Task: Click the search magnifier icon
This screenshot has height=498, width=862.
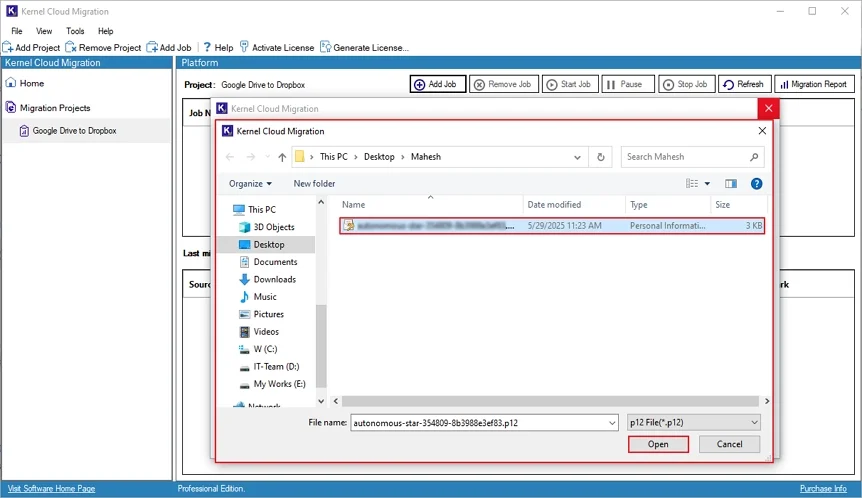Action: [754, 157]
